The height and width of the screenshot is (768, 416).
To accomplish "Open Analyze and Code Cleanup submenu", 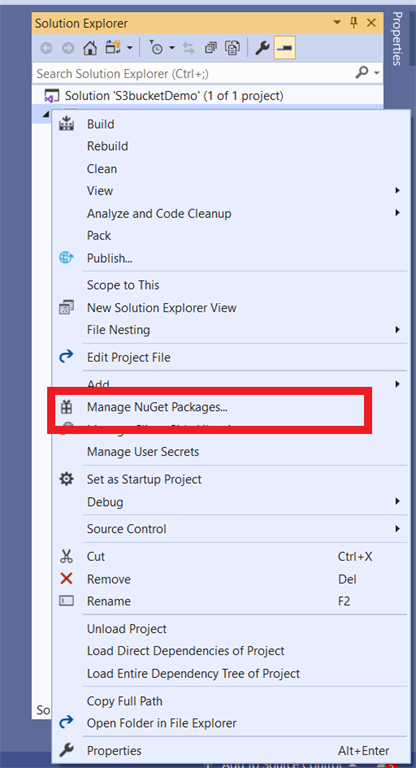I will (159, 214).
